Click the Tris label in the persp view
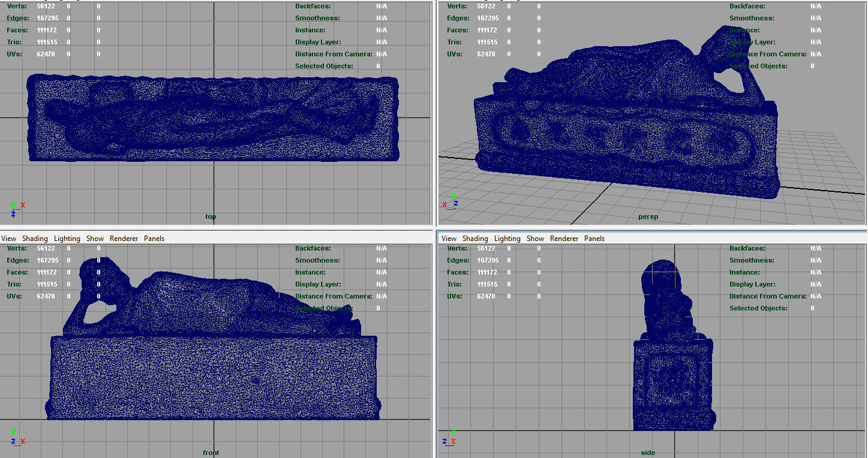This screenshot has width=868, height=458. 454,42
